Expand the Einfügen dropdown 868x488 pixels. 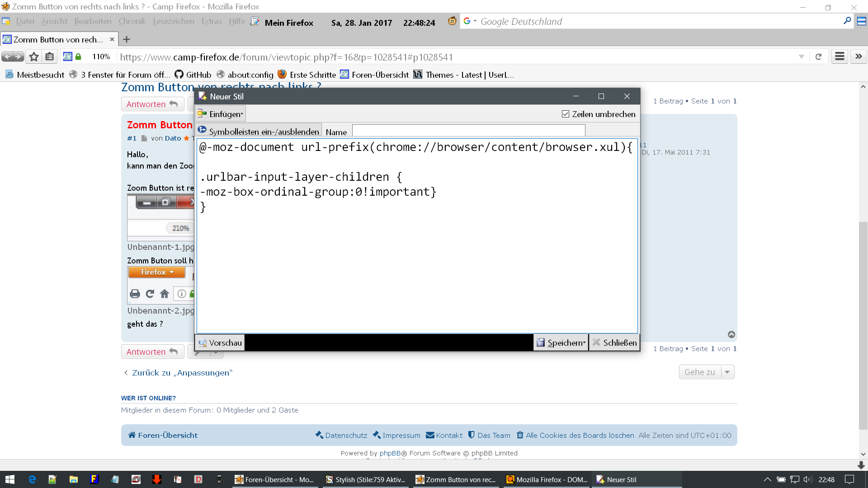click(x=221, y=114)
